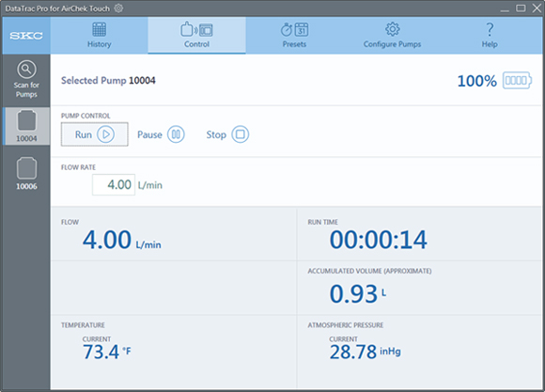Click the battery level icon
Image resolution: width=545 pixels, height=392 pixels.
[x=517, y=80]
